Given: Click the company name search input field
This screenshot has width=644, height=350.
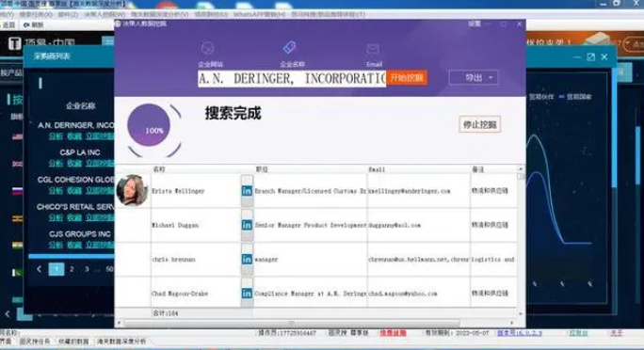Looking at the screenshot, I should 292,78.
